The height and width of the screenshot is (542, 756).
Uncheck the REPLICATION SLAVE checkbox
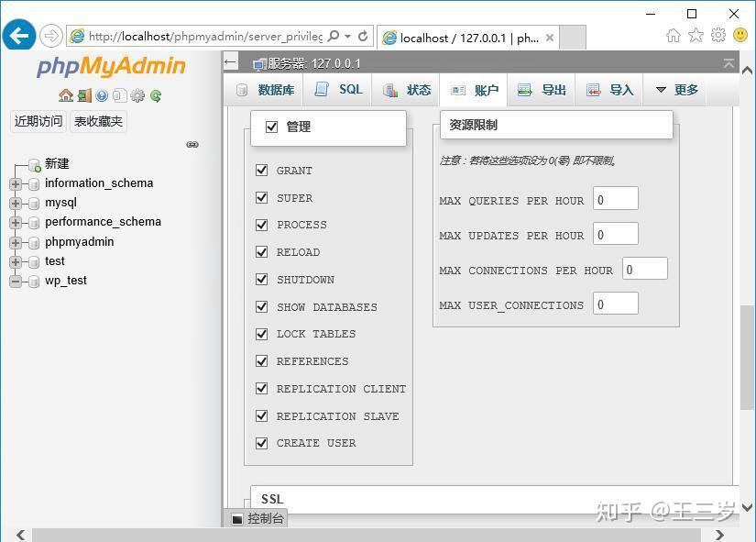click(x=262, y=416)
